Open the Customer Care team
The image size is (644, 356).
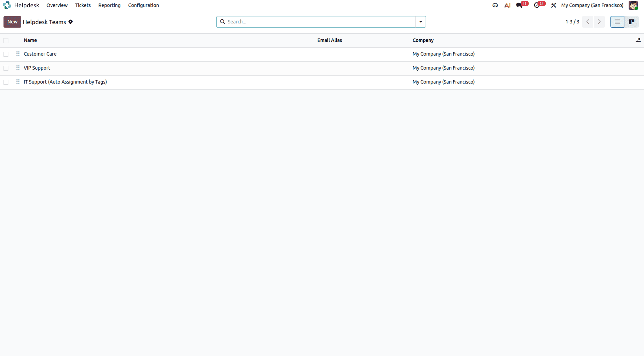40,54
